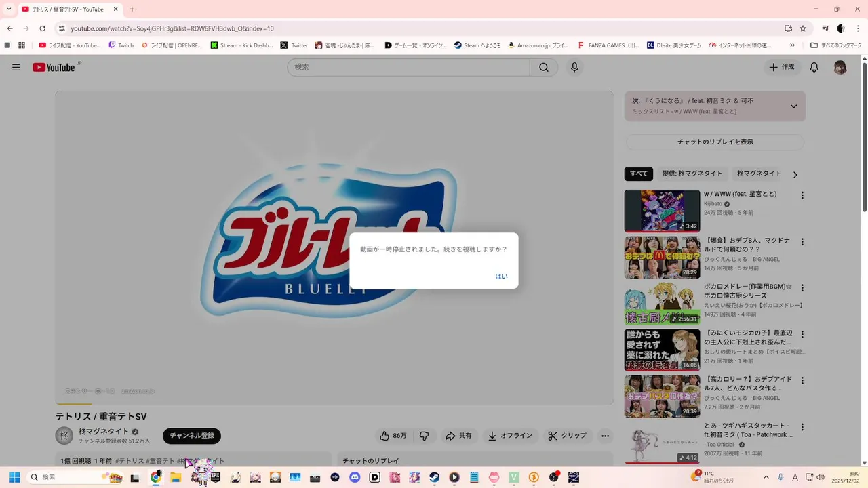The width and height of the screenshot is (868, 488).
Task: Click the オフライン download button
Action: click(510, 436)
